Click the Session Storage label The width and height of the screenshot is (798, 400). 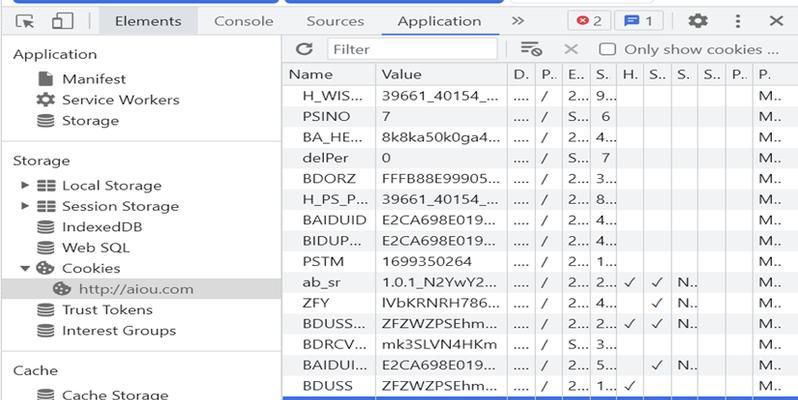click(x=120, y=206)
